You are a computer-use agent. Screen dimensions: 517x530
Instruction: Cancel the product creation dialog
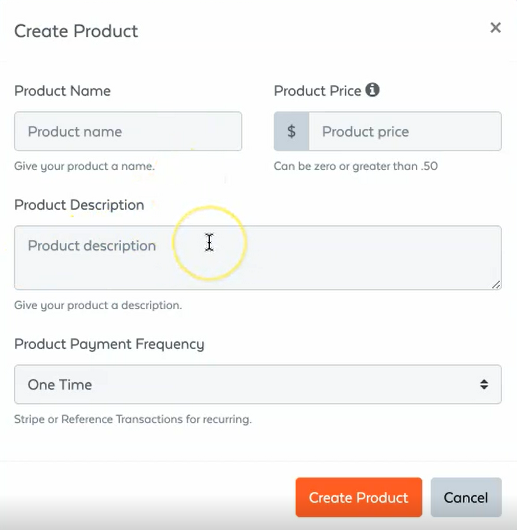[466, 497]
